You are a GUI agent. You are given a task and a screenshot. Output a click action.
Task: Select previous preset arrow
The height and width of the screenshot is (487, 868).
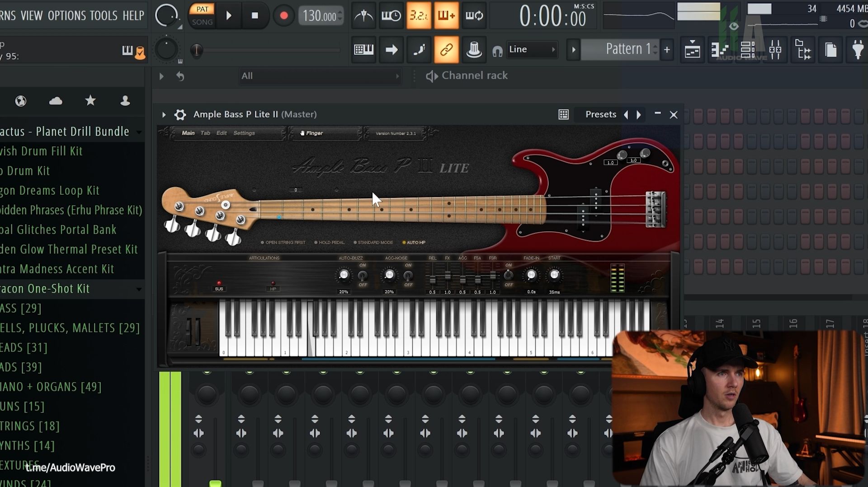tap(626, 115)
